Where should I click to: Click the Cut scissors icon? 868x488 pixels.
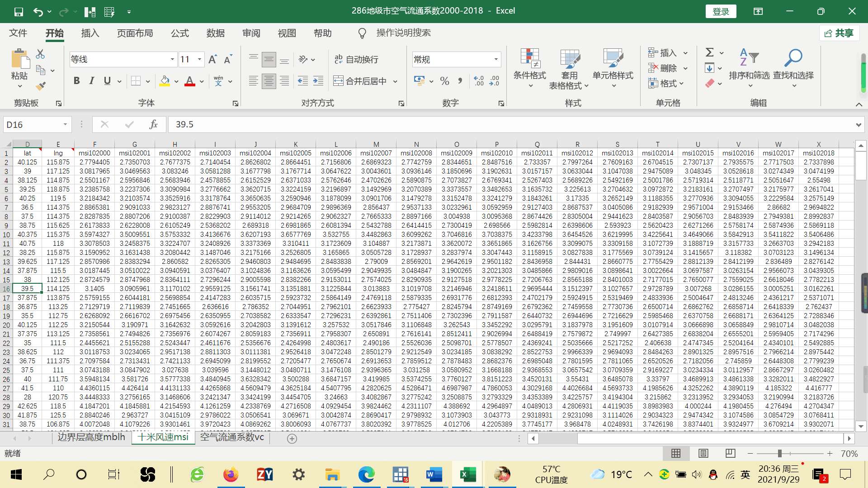(40, 54)
